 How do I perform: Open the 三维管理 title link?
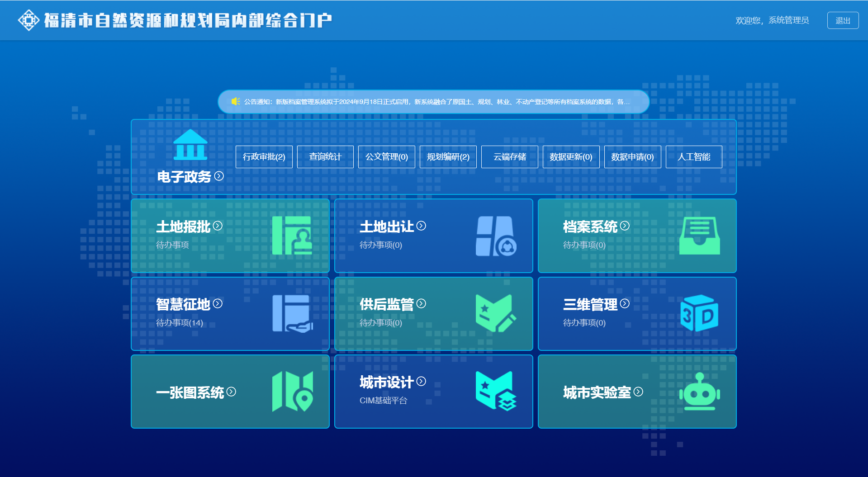[590, 304]
